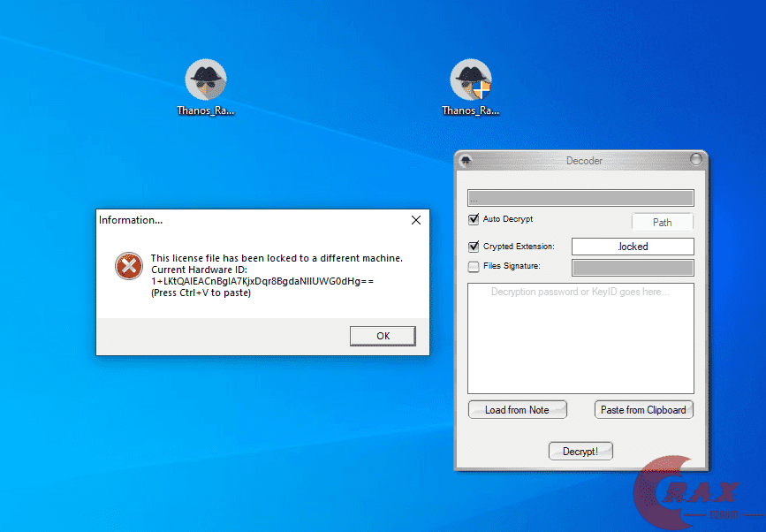Open the left Thanos_Ra desktop icon

[205, 78]
